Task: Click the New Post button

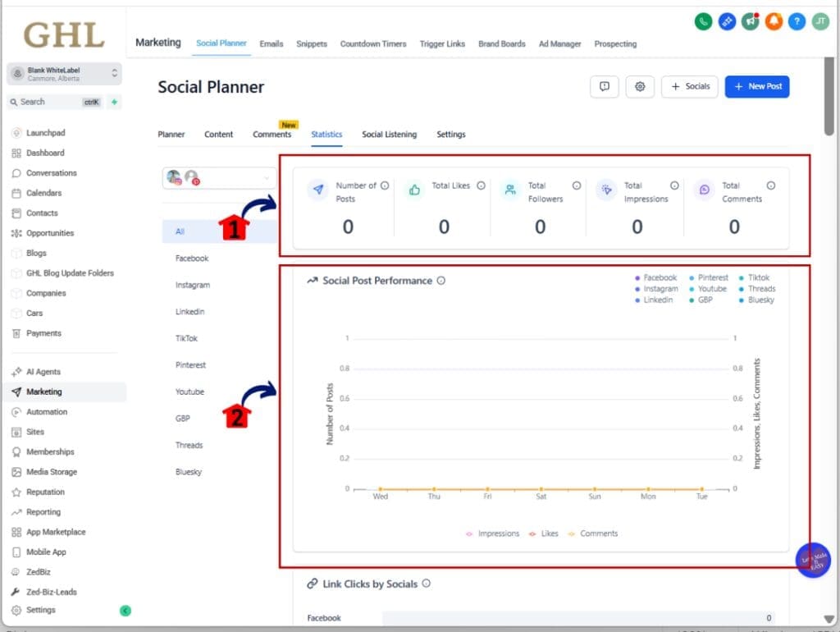Action: pyautogui.click(x=756, y=86)
